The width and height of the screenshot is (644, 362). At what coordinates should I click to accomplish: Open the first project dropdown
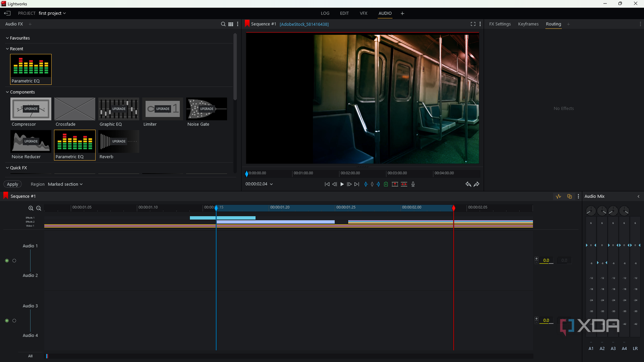(x=52, y=13)
